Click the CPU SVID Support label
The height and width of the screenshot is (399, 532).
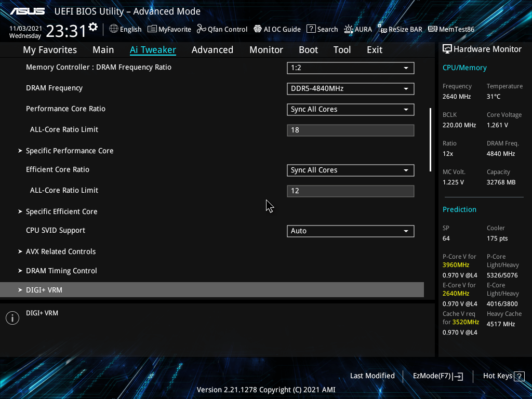click(x=56, y=230)
